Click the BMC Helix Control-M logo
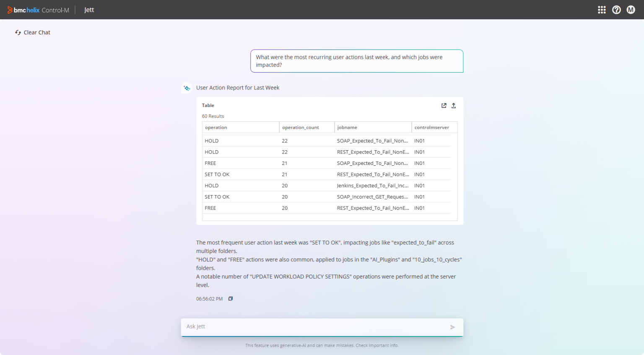The height and width of the screenshot is (355, 644). pyautogui.click(x=38, y=10)
